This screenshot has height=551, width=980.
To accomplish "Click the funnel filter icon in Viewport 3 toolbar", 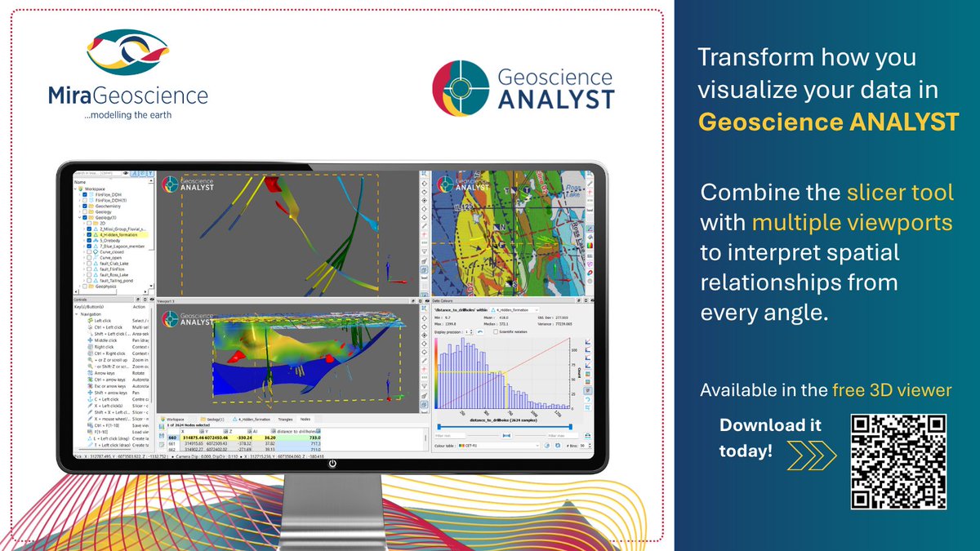I will coord(425,386).
